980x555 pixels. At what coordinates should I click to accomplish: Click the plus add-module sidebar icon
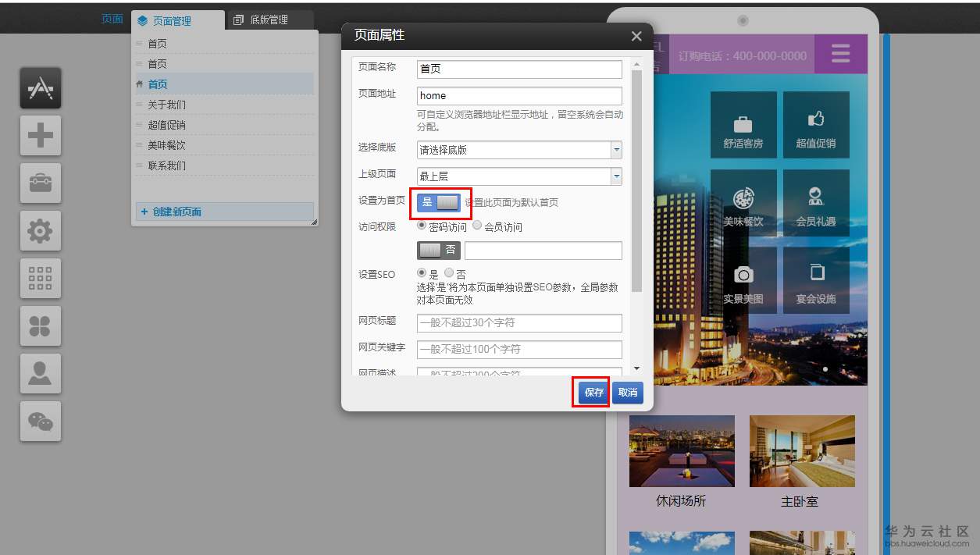coord(41,136)
